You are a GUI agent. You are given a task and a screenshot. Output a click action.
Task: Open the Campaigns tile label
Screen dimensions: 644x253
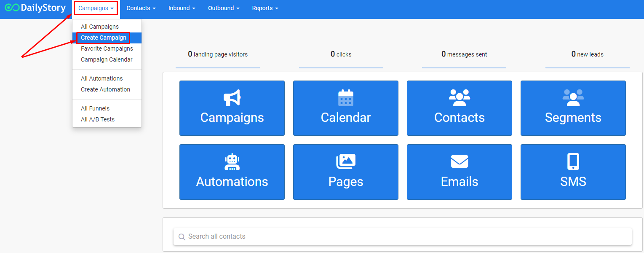(232, 118)
